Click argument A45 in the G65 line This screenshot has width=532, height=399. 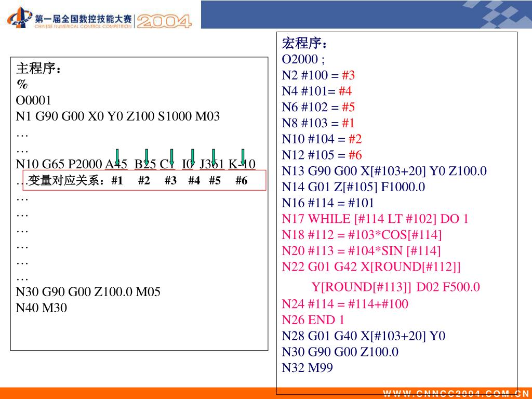tap(116, 164)
